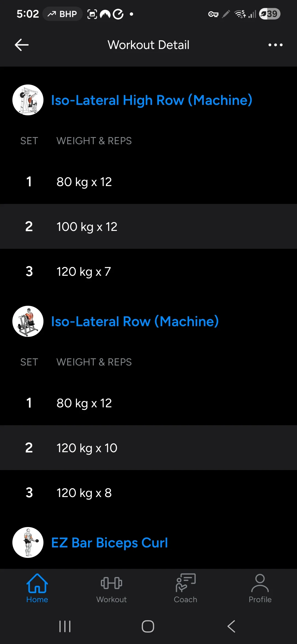Select High Row set 3, 120 kg x 7
Screen dimensions: 297x644
point(148,271)
